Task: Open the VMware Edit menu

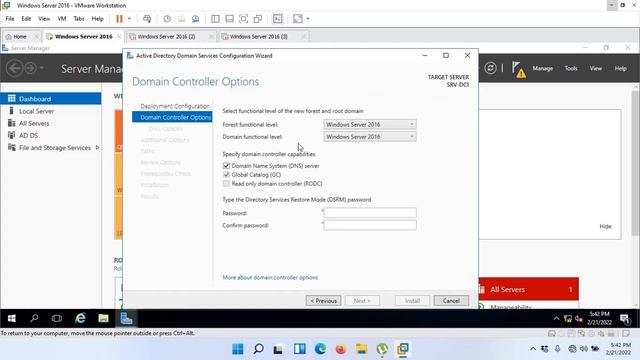Action: tap(26, 19)
